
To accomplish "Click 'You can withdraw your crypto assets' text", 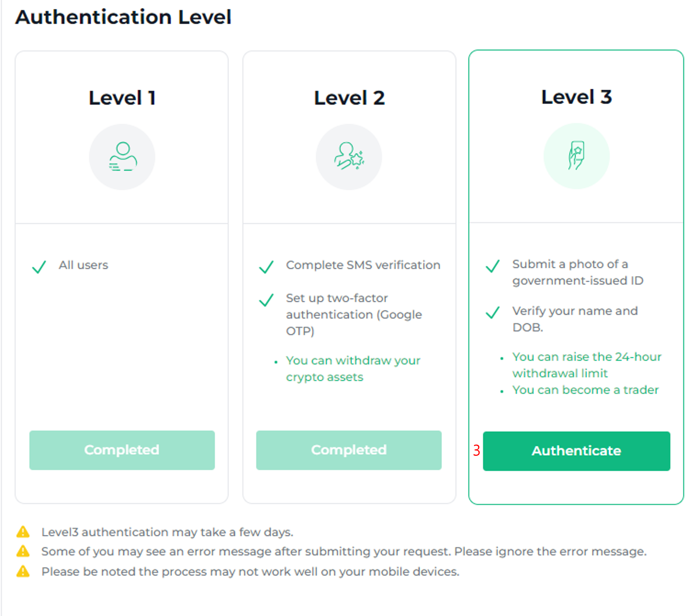I will click(353, 368).
